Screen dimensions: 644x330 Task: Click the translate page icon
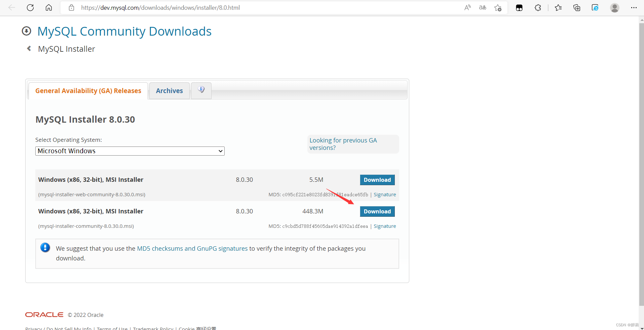click(483, 7)
